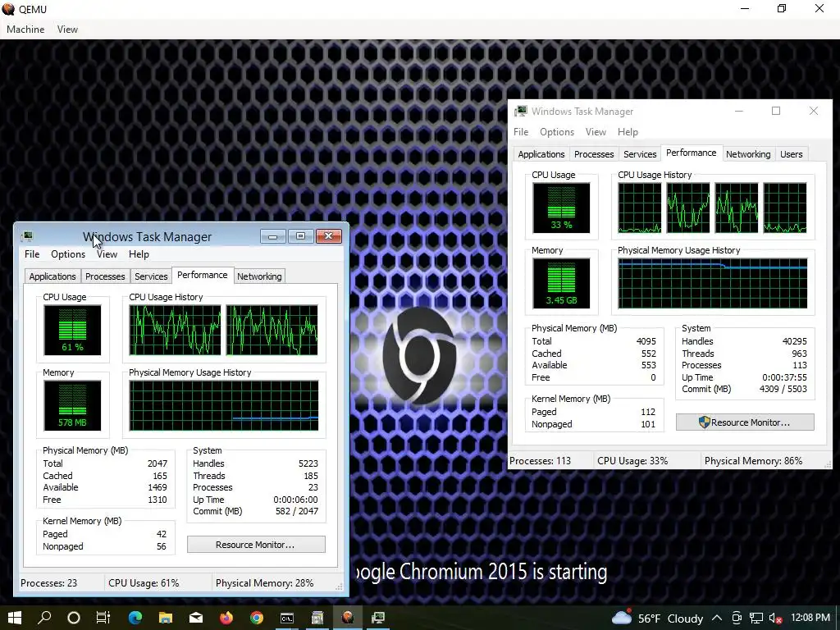Minimize the guest Task Manager window
Viewport: 840px width, 630px height.
[x=272, y=236]
